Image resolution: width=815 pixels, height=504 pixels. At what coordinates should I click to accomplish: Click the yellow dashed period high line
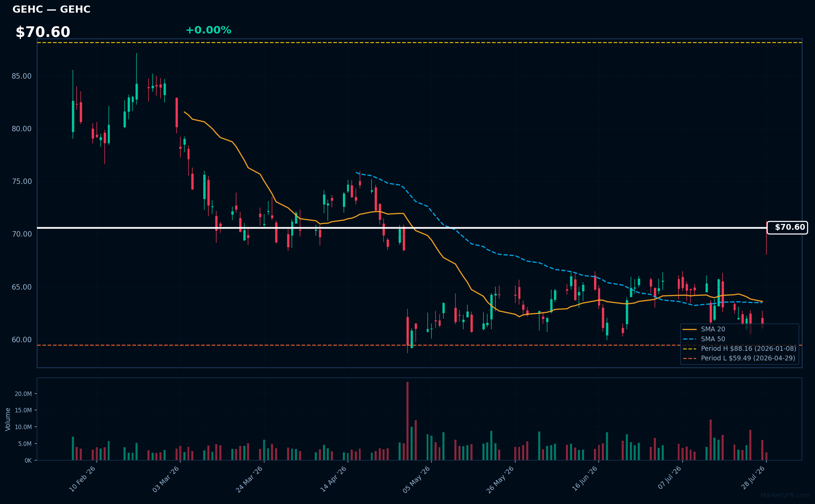coord(419,42)
